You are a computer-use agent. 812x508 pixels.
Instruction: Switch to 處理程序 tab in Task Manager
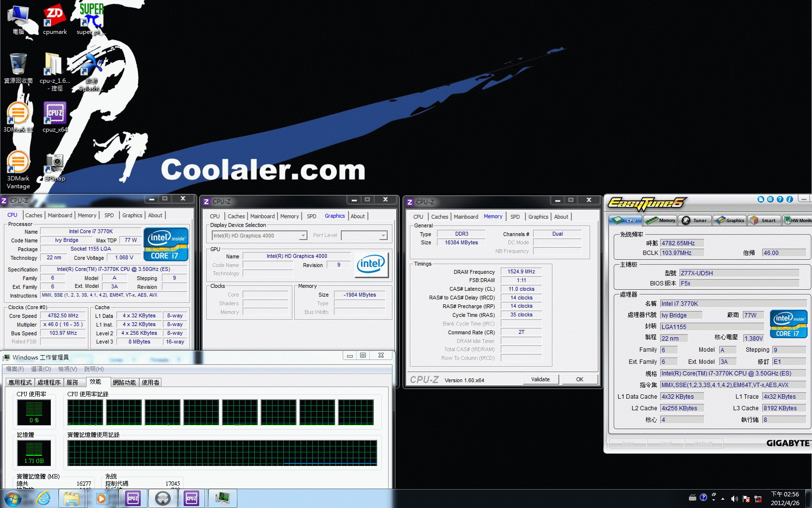pos(49,382)
